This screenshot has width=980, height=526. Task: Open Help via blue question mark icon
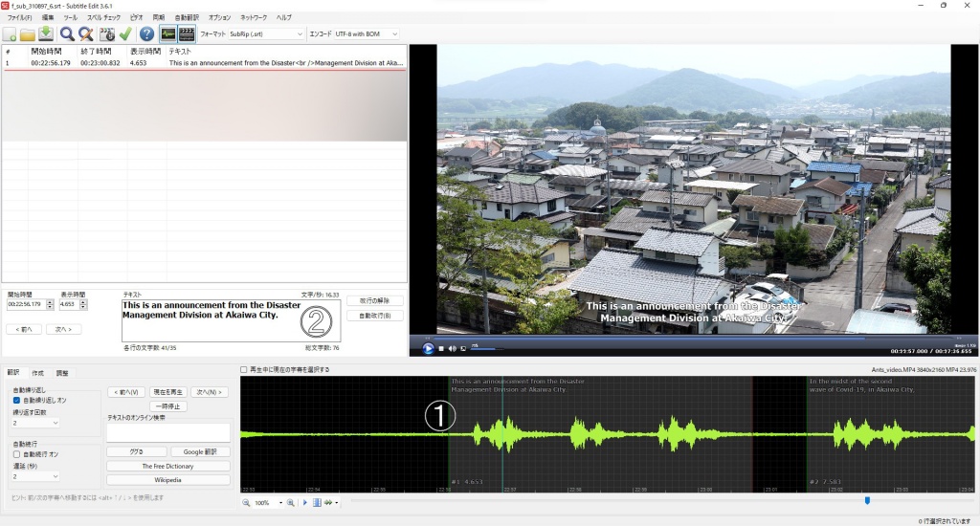point(146,33)
